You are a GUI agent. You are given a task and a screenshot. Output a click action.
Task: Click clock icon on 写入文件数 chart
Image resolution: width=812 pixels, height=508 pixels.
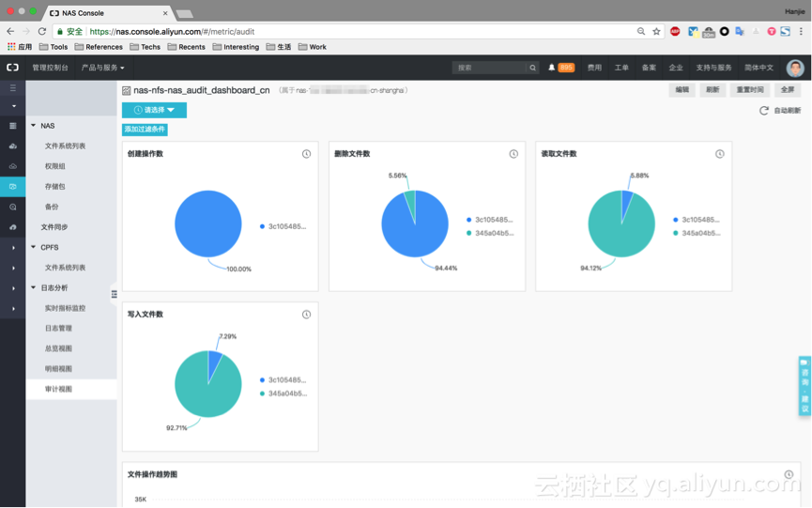[307, 315]
